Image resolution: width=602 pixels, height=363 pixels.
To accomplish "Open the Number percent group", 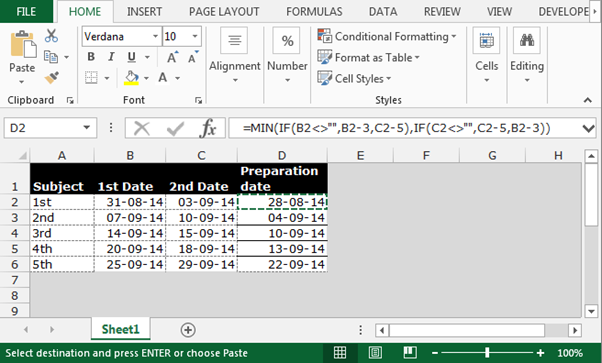I will tap(287, 56).
